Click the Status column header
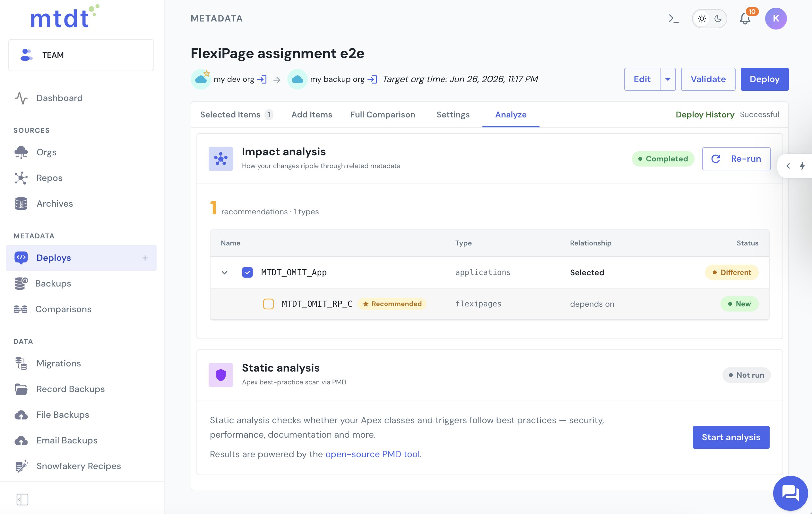This screenshot has width=812, height=514. pos(747,243)
